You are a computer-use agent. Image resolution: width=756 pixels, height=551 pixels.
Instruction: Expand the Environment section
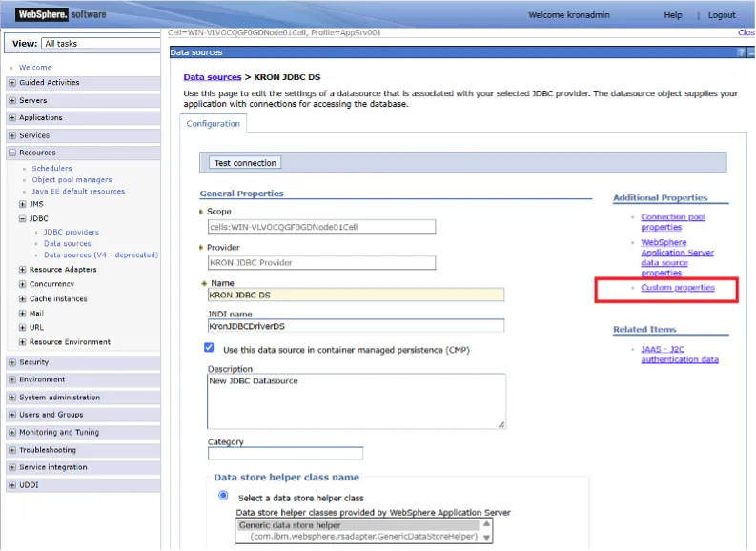[x=12, y=379]
